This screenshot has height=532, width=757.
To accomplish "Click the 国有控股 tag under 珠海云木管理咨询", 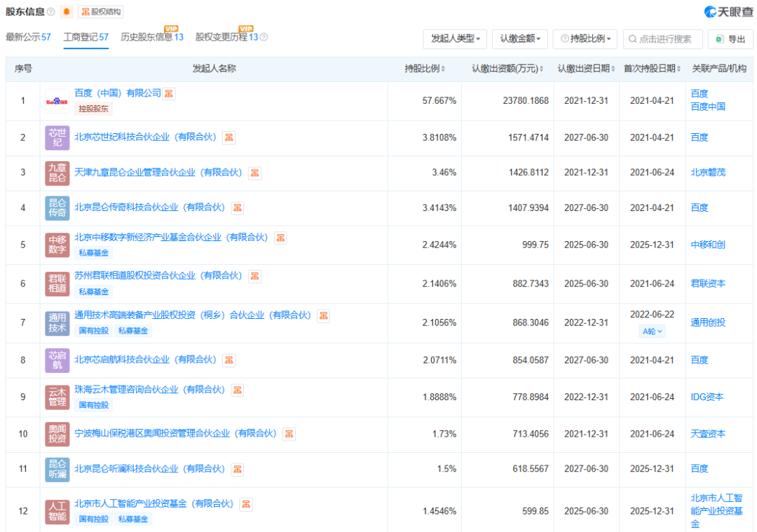I will pos(94,405).
